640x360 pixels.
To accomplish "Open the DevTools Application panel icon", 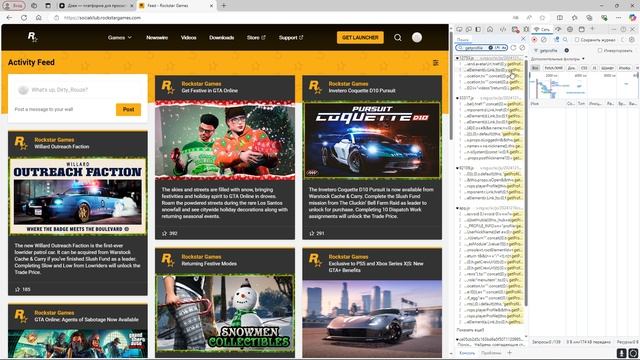I will click(x=582, y=29).
